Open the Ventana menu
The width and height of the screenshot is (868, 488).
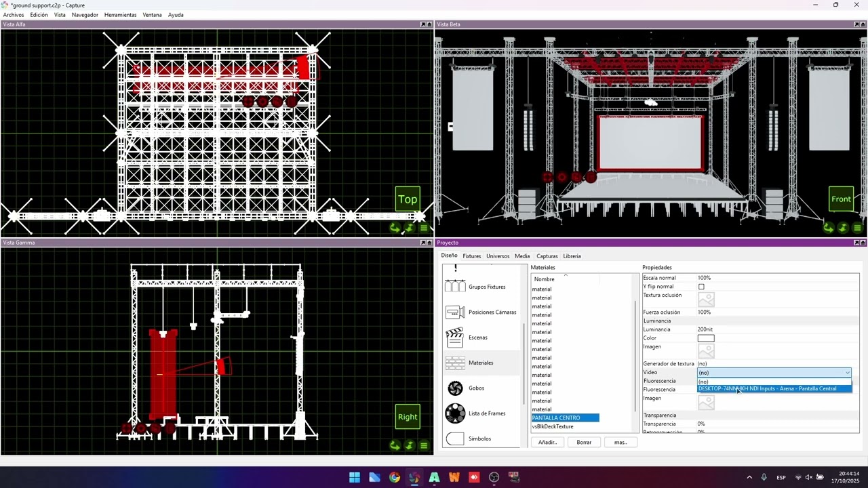[x=152, y=15]
